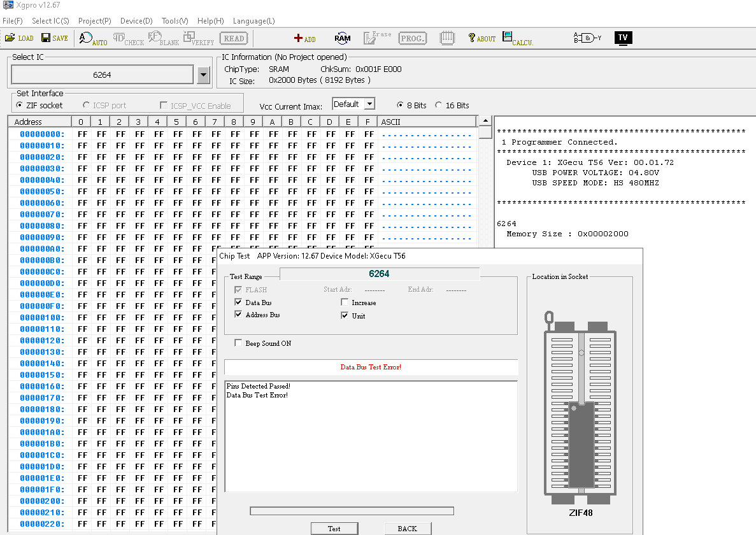Select the 16 Bits radio button
Screen dimensions: 756x535
click(439, 105)
